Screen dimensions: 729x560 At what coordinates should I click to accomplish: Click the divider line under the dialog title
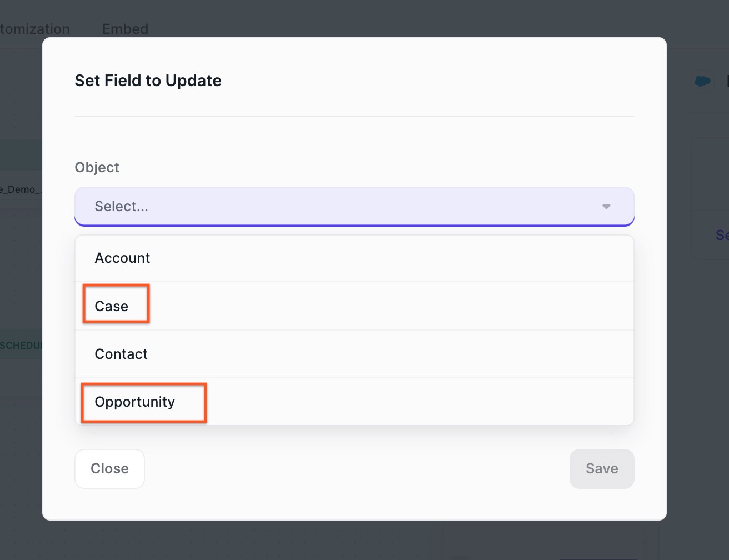point(354,116)
